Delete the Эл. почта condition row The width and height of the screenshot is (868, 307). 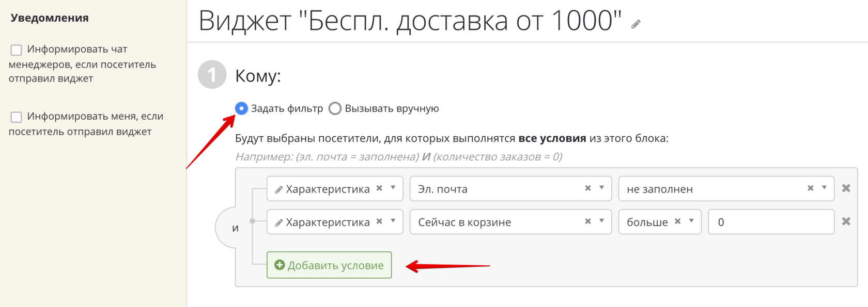tap(846, 188)
